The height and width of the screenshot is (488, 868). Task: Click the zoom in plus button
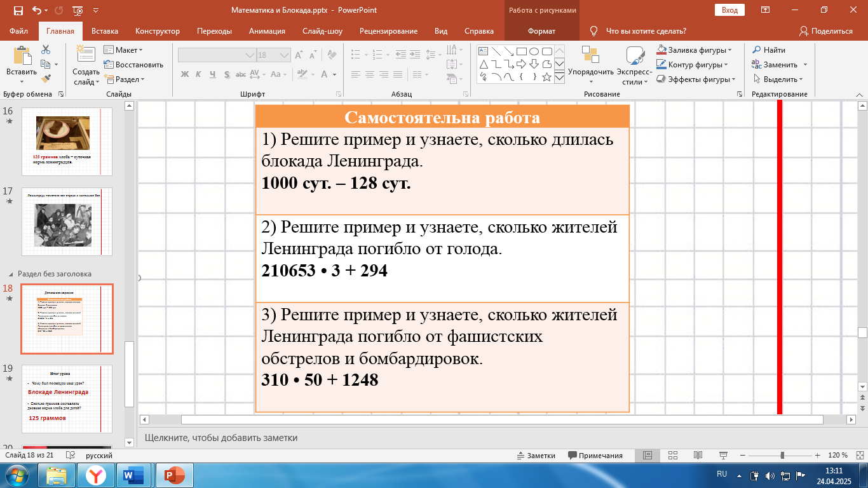pos(818,455)
